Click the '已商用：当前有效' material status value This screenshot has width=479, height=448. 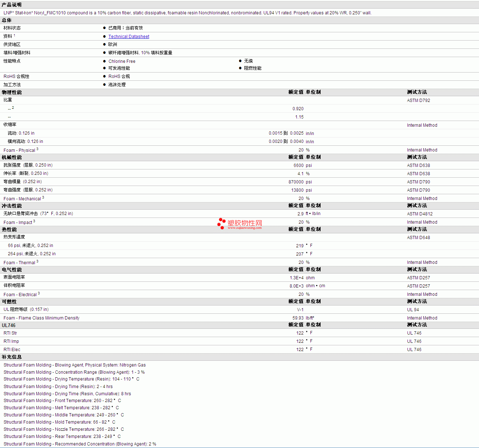point(125,28)
